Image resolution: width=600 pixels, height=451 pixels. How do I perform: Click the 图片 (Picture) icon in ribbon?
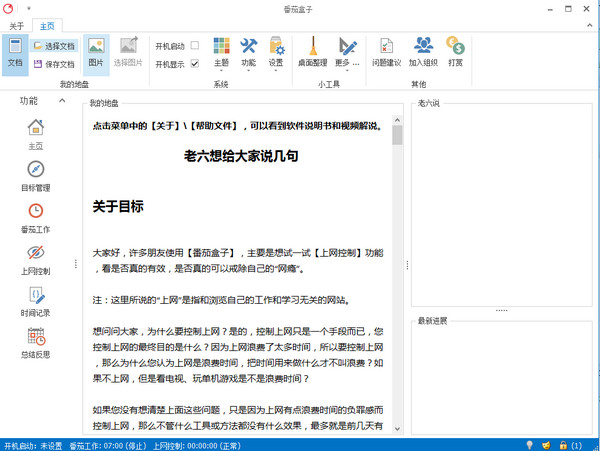point(96,53)
